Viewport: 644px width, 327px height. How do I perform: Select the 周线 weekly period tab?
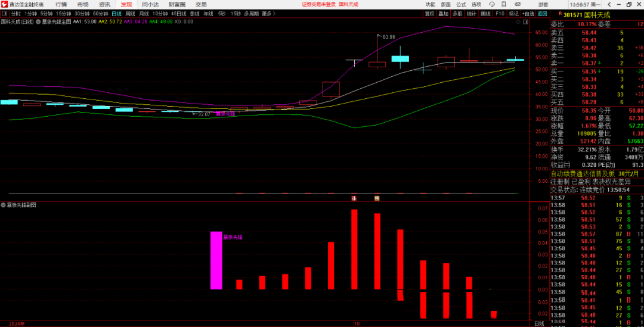[130, 13]
